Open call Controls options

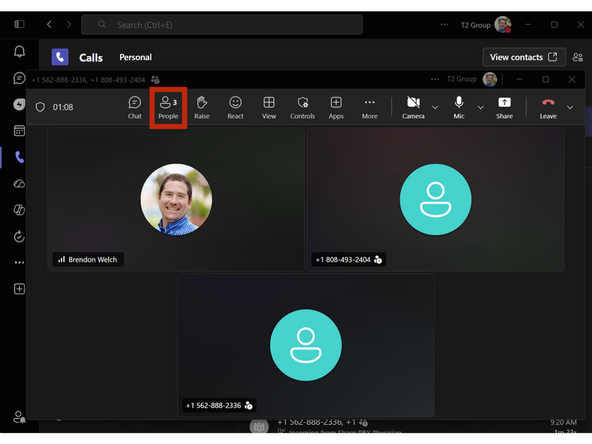click(x=302, y=108)
